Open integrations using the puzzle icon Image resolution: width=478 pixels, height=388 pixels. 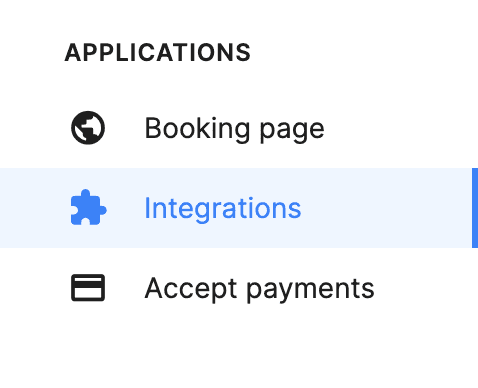click(x=89, y=207)
